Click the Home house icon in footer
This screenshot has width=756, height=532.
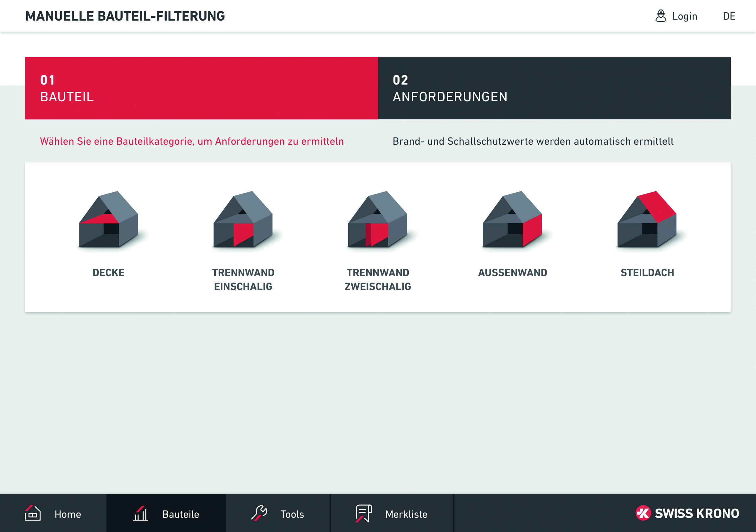(33, 513)
